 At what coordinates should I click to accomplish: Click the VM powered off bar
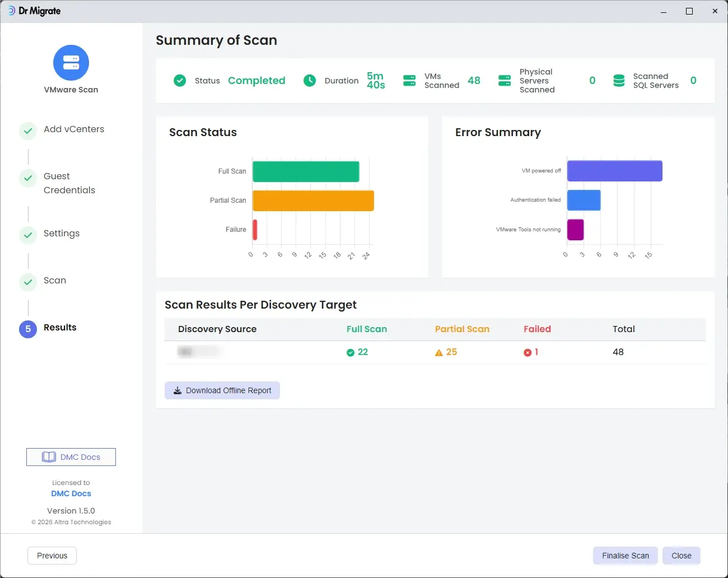(615, 171)
